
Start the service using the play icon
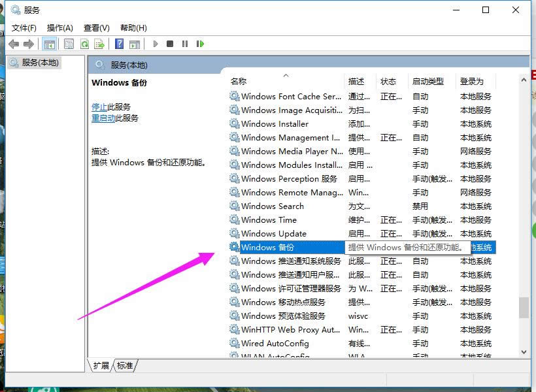pos(155,43)
